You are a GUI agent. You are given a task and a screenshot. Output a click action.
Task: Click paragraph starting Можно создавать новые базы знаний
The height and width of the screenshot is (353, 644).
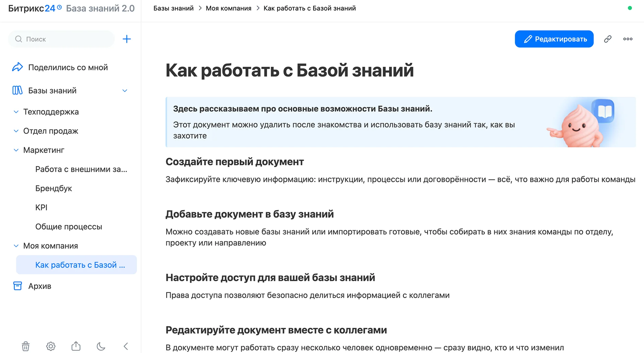pyautogui.click(x=389, y=237)
